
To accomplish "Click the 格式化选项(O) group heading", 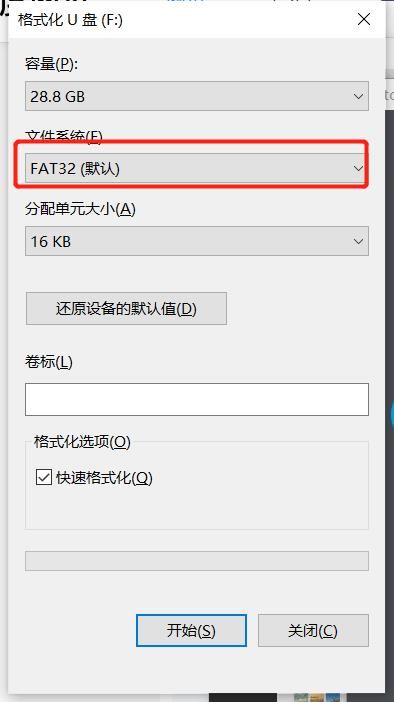I will [x=82, y=442].
